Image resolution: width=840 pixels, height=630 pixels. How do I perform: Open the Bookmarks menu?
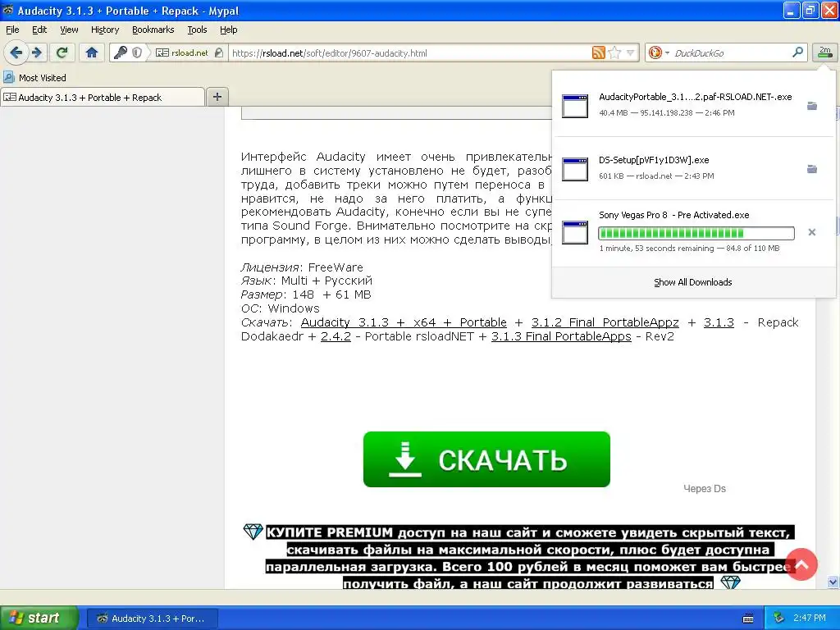pos(153,30)
